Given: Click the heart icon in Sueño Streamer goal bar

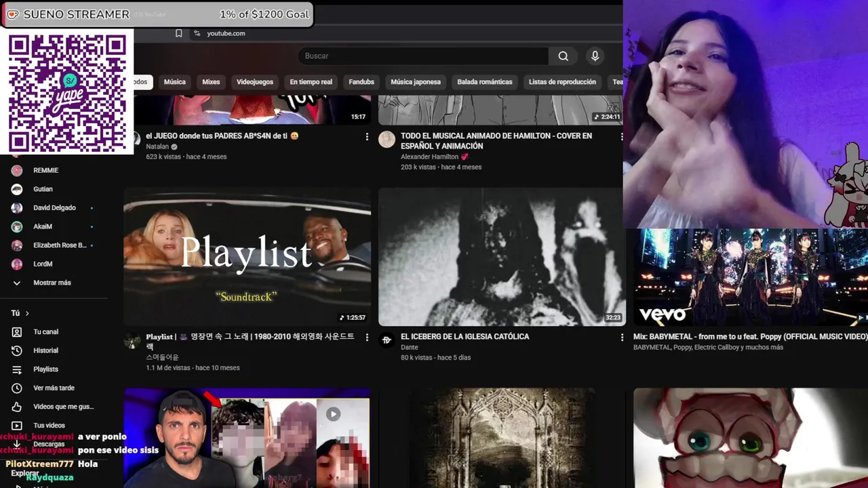Looking at the screenshot, I should point(12,14).
